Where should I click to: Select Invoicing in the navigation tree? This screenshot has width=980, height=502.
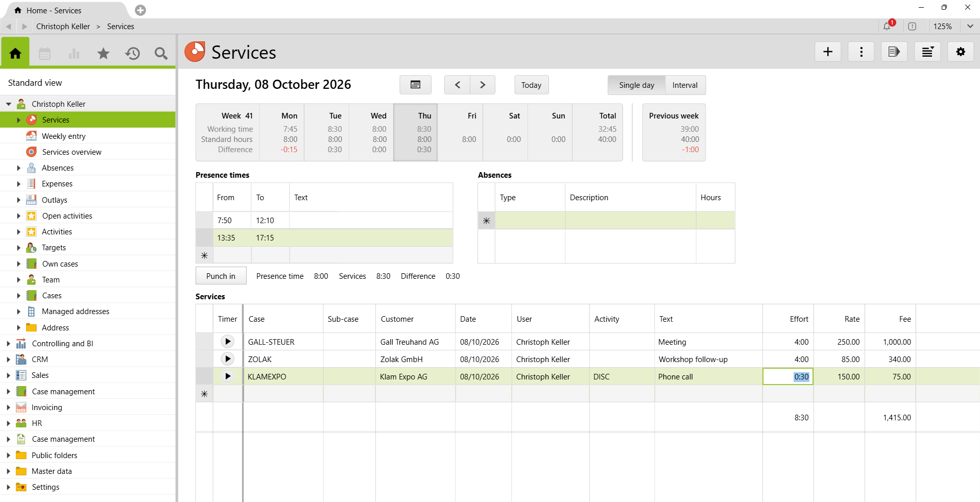tap(46, 408)
